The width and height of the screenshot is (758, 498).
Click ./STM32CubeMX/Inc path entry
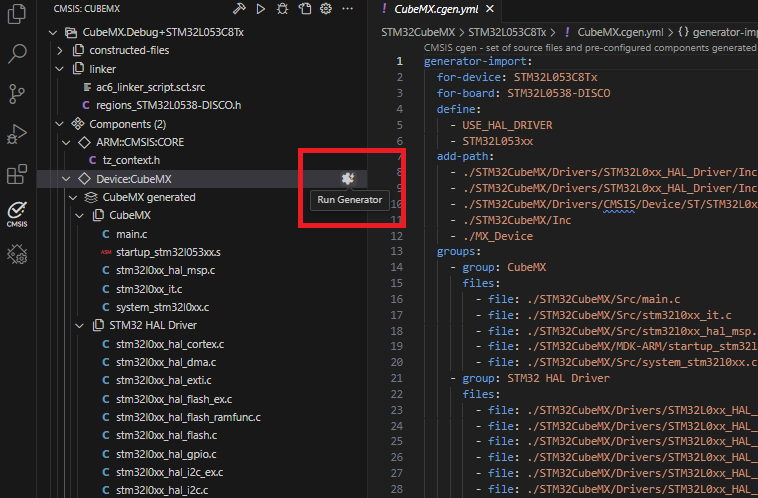pyautogui.click(x=516, y=220)
